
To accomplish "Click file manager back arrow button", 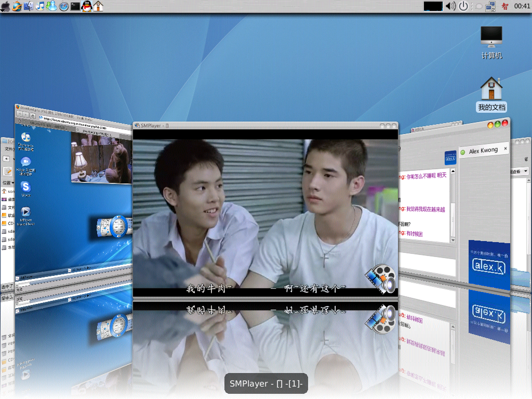I will 6,159.
